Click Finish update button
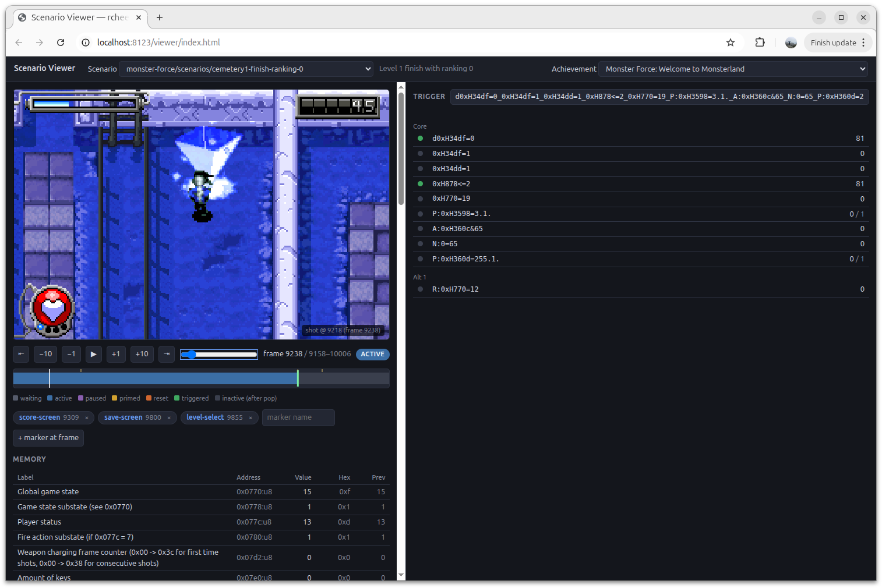882x588 pixels. 833,42
